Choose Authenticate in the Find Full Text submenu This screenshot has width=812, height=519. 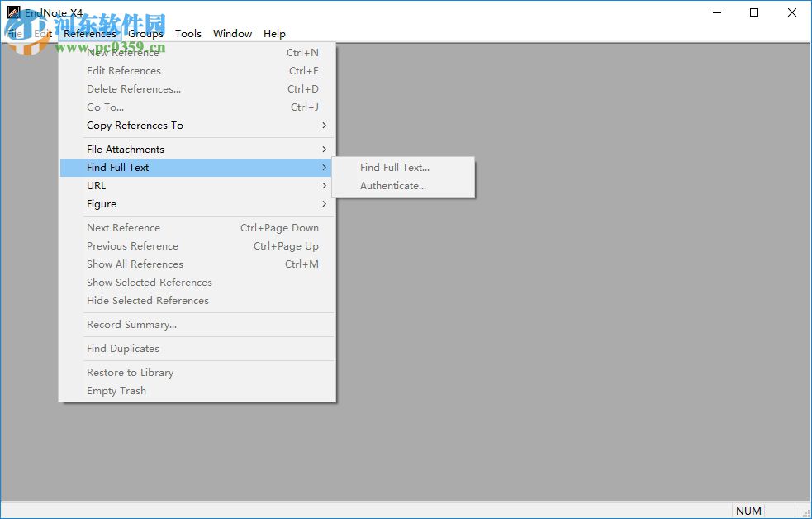click(x=392, y=185)
